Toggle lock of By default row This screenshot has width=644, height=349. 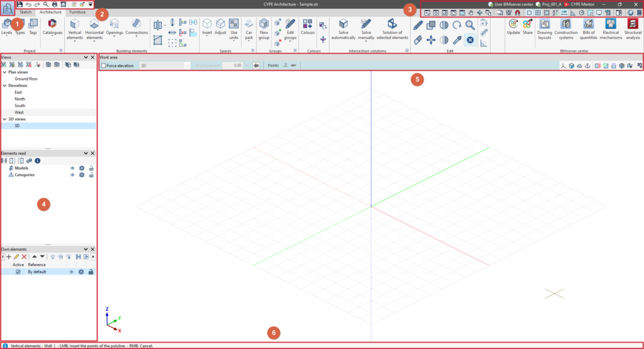coord(91,272)
